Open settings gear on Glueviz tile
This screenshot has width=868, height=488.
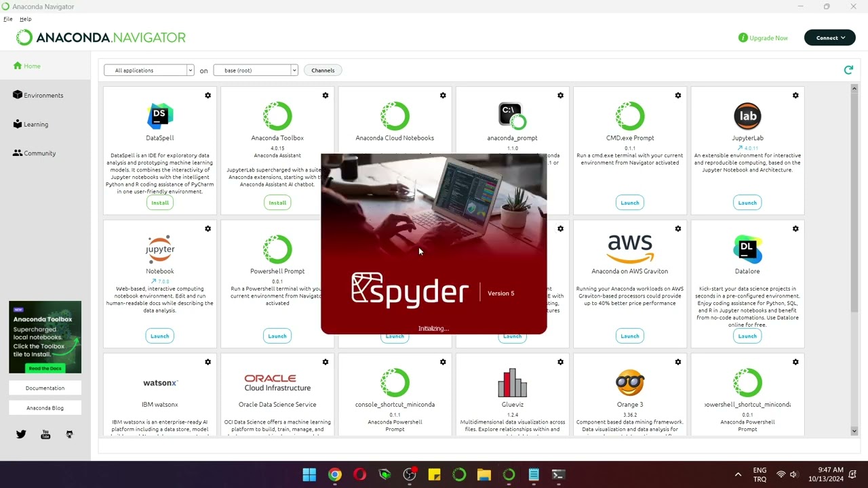coord(561,362)
